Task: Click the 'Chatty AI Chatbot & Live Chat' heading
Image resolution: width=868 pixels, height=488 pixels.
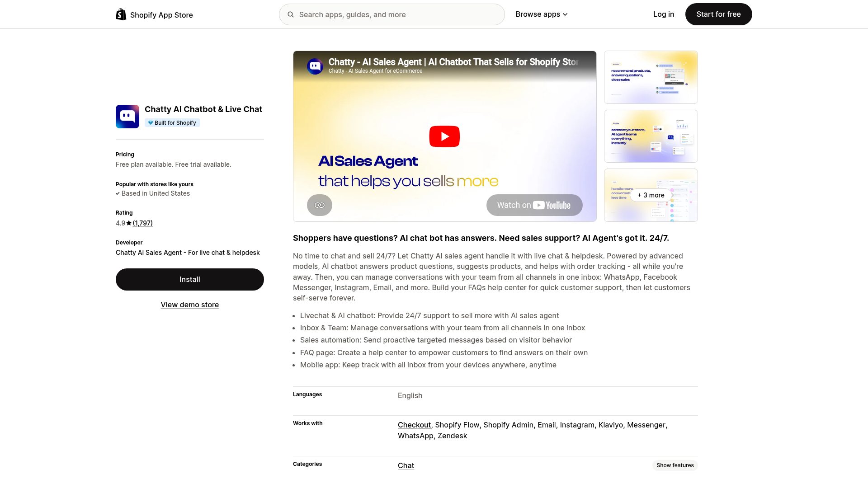Action: [x=203, y=109]
